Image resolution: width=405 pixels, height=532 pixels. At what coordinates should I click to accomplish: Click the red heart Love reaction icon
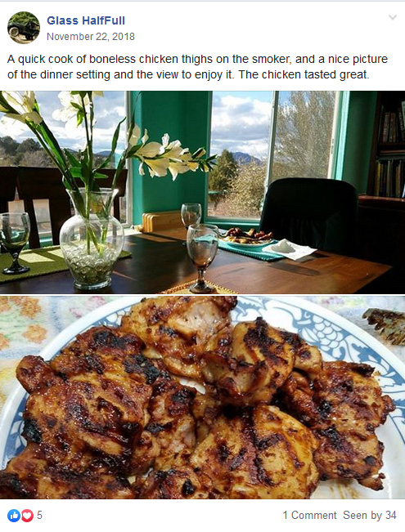27,516
